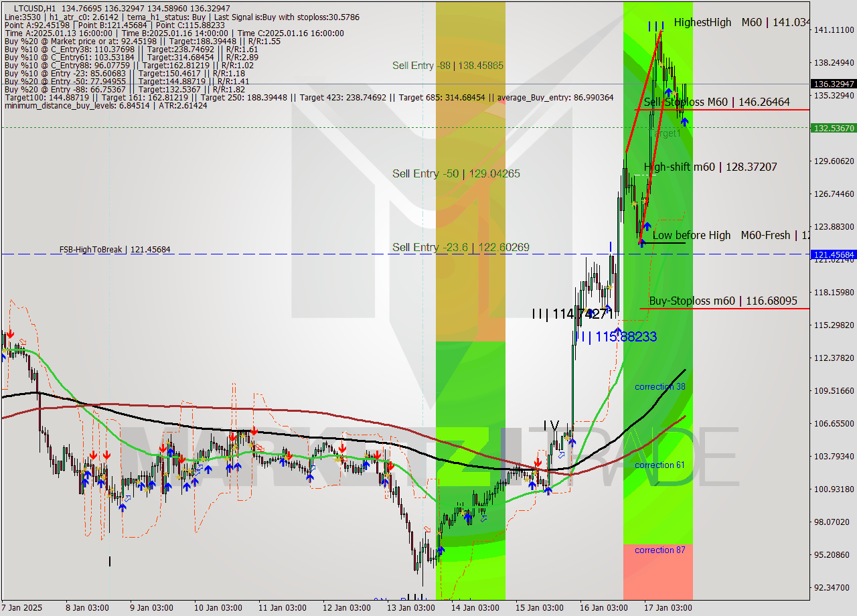Click the 106.65500 price scale value
The height and width of the screenshot is (616, 857).
click(834, 424)
